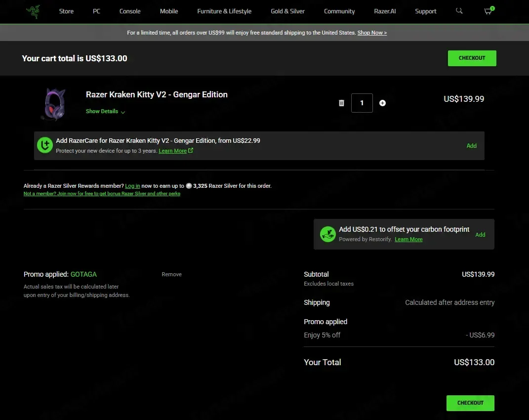Image resolution: width=529 pixels, height=420 pixels.
Task: Increase quantity with the plus icon
Action: coord(382,103)
